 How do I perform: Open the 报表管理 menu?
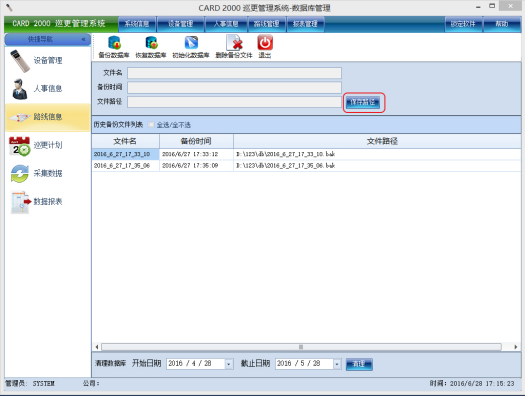click(x=305, y=24)
